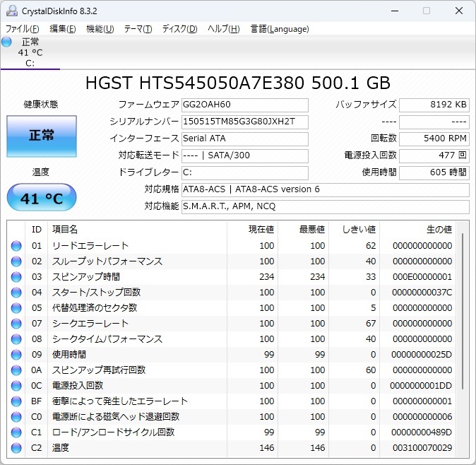Image resolution: width=476 pixels, height=465 pixels.
Task: Click the インターフェース field Serial ATA
Action: (x=245, y=139)
